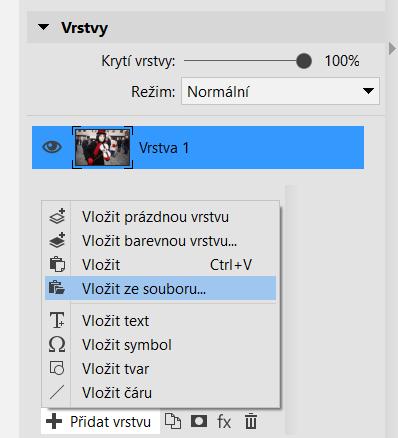This screenshot has height=438, width=398.
Task: Click the duplicate layer icon
Action: click(x=173, y=422)
